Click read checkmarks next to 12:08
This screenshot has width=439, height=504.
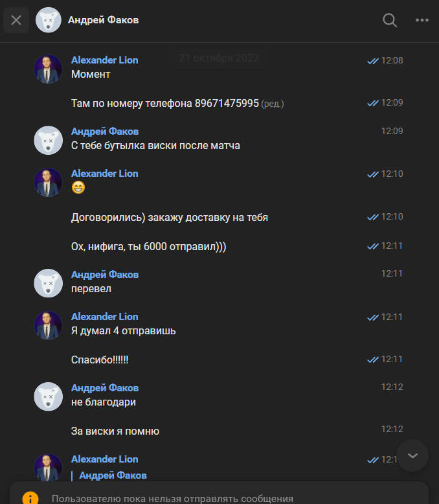point(373,61)
